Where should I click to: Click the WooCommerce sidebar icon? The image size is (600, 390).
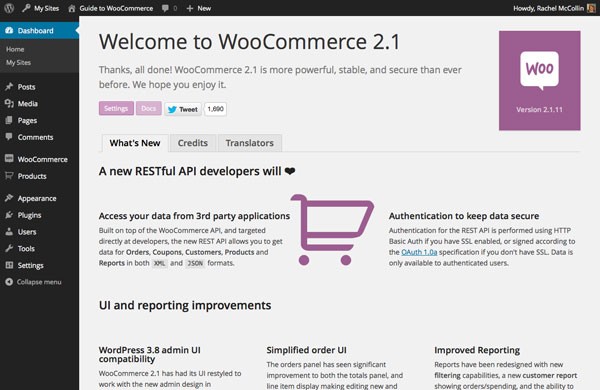9,159
